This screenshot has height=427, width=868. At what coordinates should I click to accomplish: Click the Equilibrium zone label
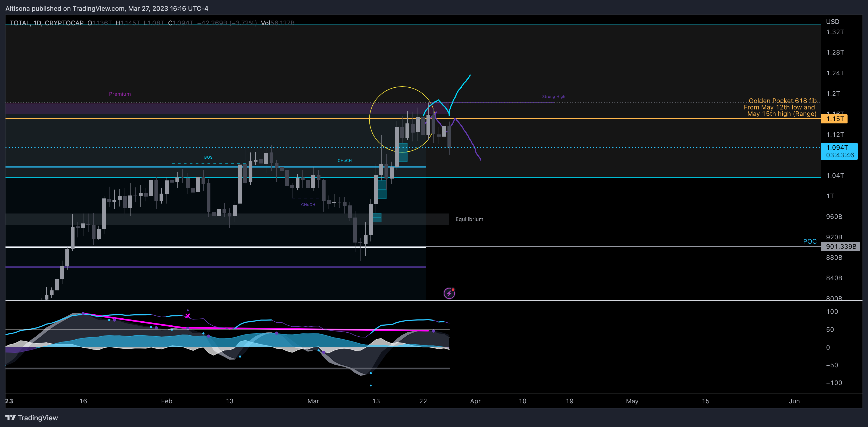(x=469, y=219)
